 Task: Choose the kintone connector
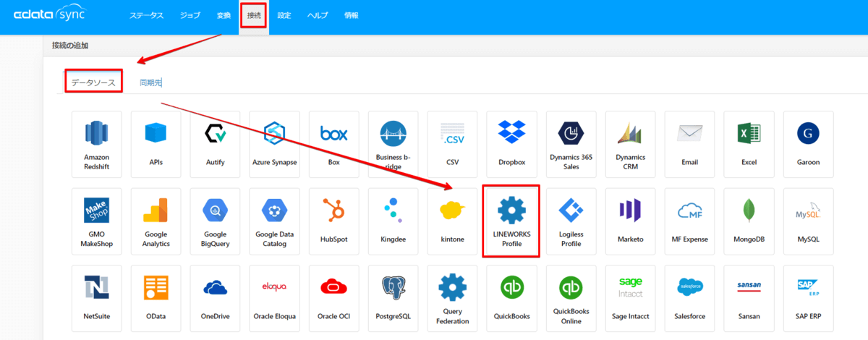453,221
